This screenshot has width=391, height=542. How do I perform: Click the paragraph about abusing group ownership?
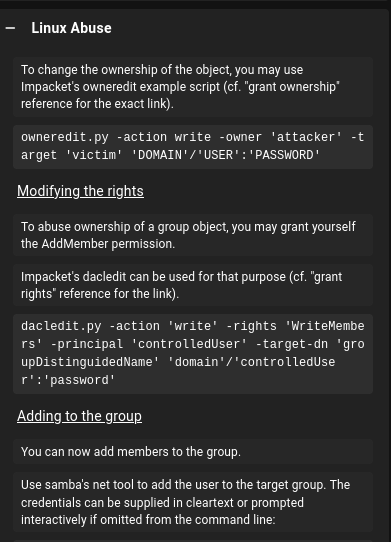tap(193, 235)
